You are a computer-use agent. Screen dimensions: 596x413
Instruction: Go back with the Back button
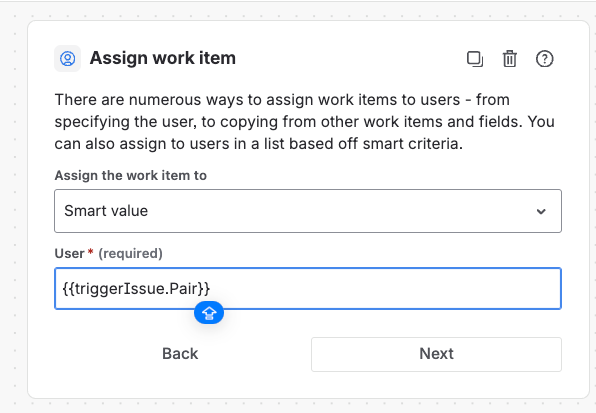point(180,354)
